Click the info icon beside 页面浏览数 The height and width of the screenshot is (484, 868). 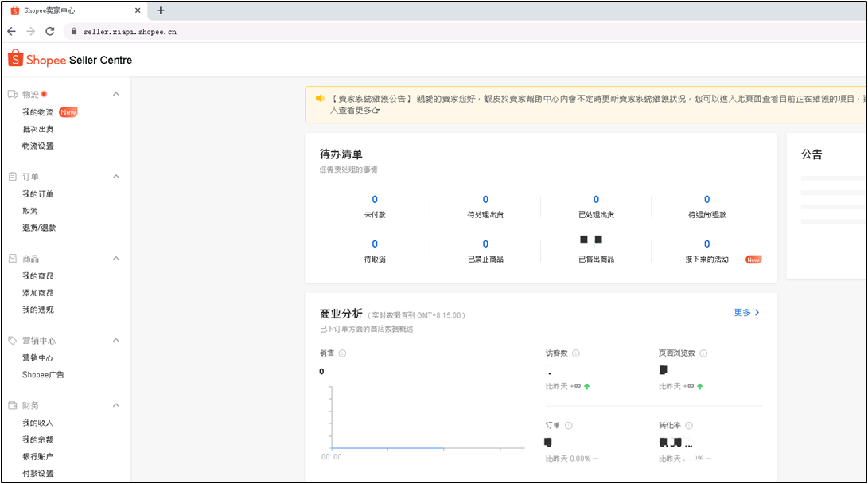point(703,353)
